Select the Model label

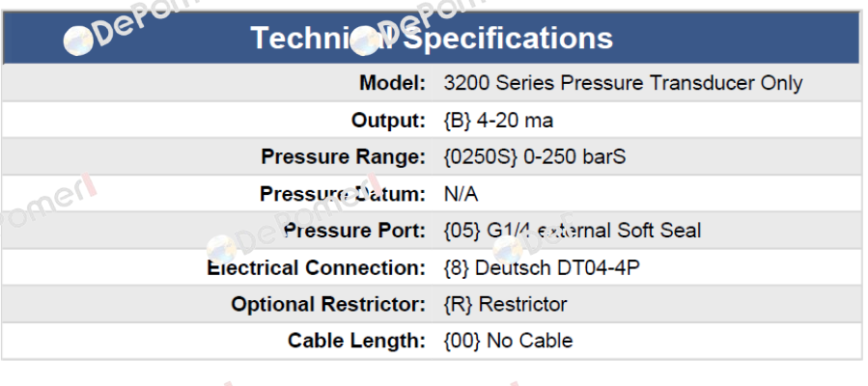[x=392, y=84]
